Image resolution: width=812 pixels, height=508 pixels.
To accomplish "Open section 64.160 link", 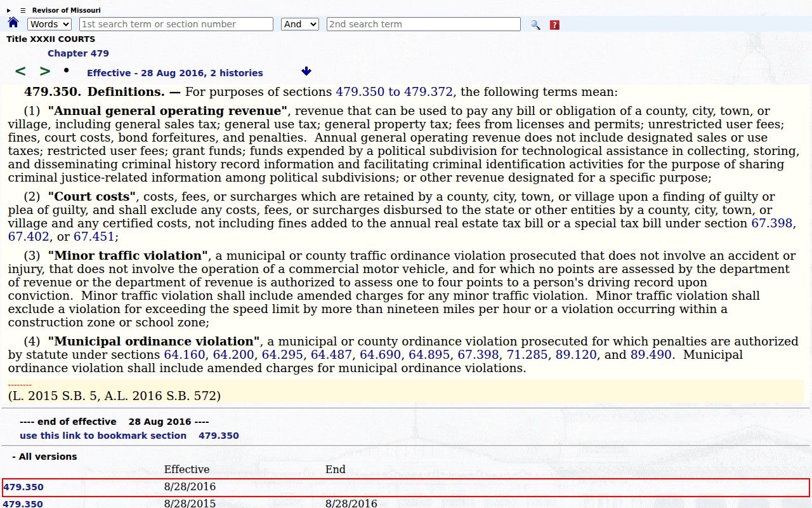I will click(185, 355).
